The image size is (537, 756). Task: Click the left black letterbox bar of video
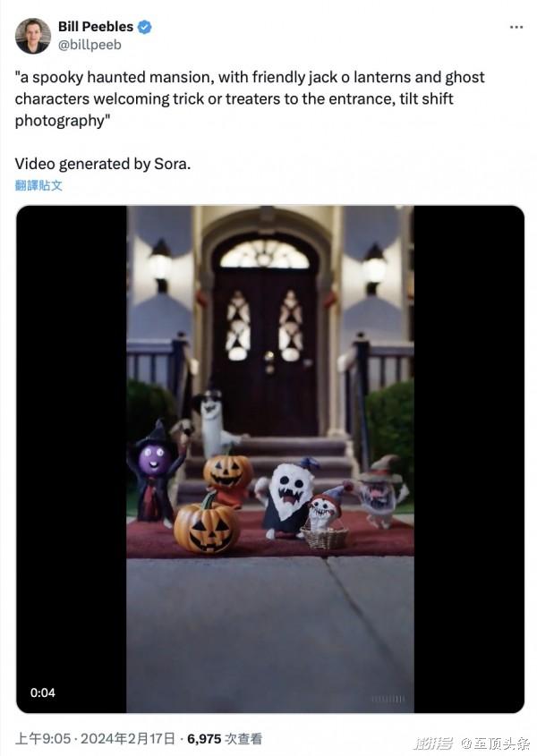(72, 459)
